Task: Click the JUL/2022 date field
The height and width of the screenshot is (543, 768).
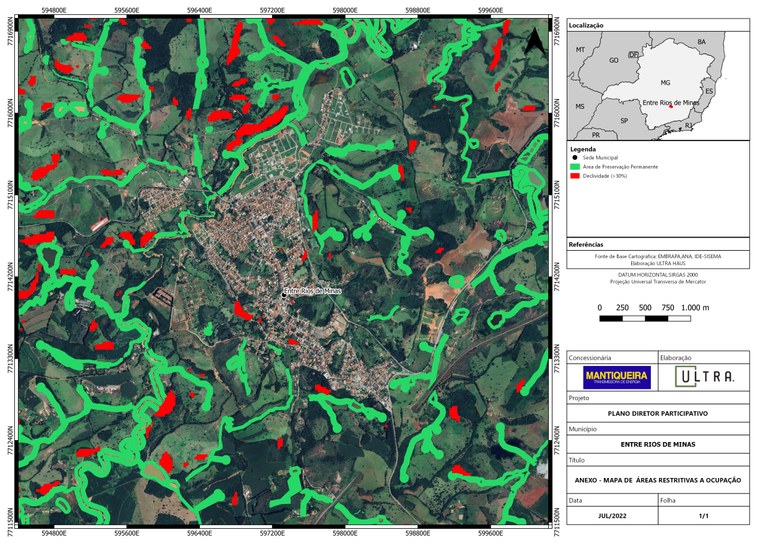Action: point(610,515)
